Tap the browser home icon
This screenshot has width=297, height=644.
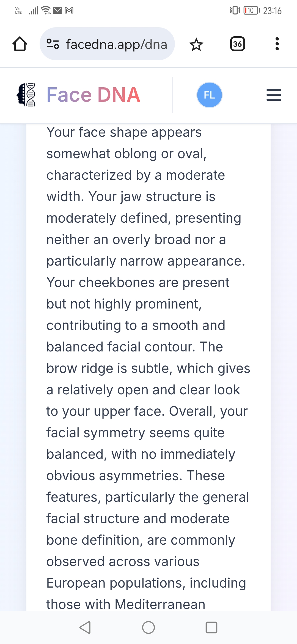tap(20, 44)
